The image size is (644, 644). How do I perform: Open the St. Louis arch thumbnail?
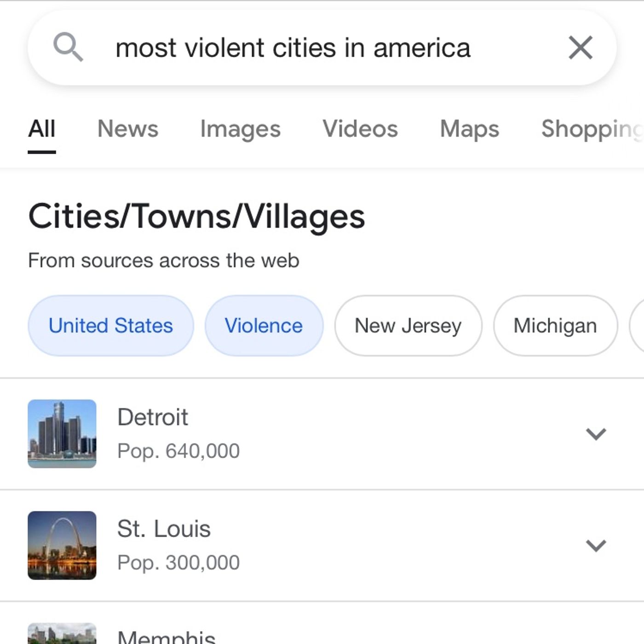62,545
